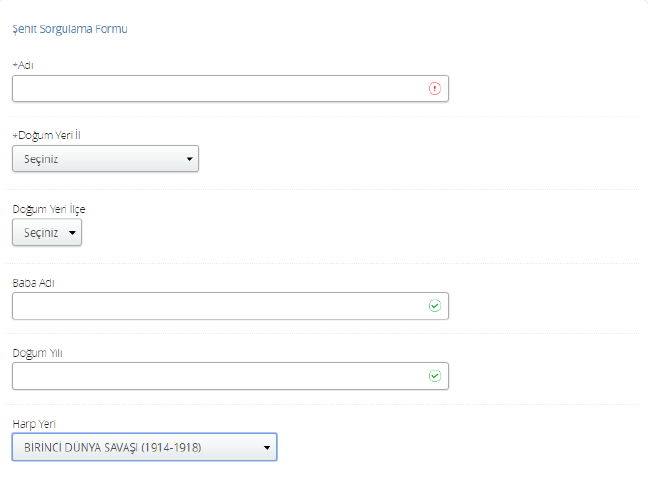Click the Seçiniz text in the İl dropdown
The image size is (648, 477).
[44, 159]
